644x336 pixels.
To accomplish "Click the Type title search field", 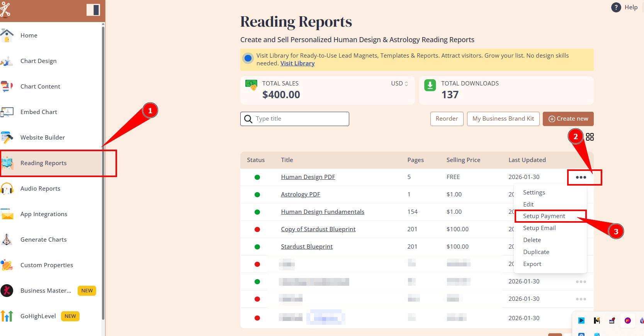I will coord(299,119).
